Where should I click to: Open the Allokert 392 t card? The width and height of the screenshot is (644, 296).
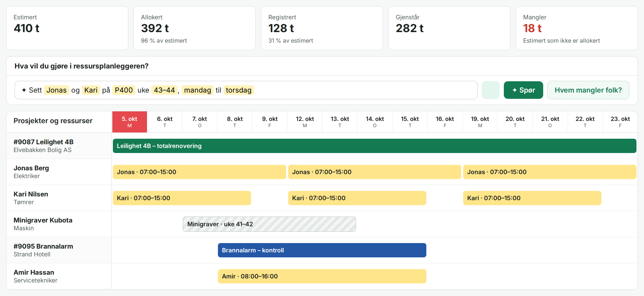coord(195,28)
